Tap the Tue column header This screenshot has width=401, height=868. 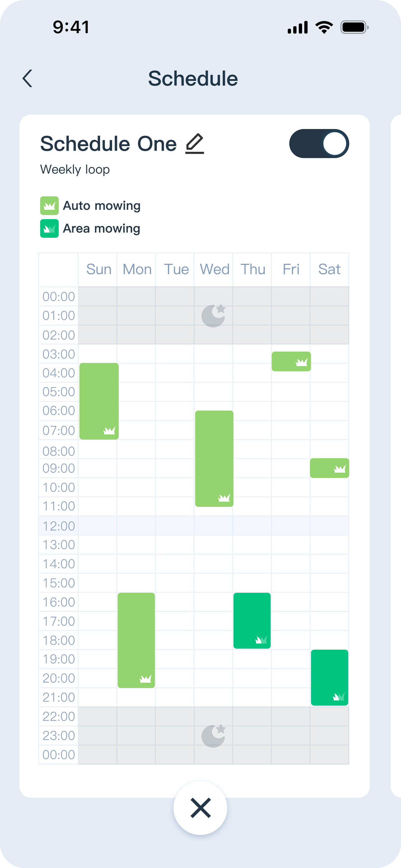176,269
